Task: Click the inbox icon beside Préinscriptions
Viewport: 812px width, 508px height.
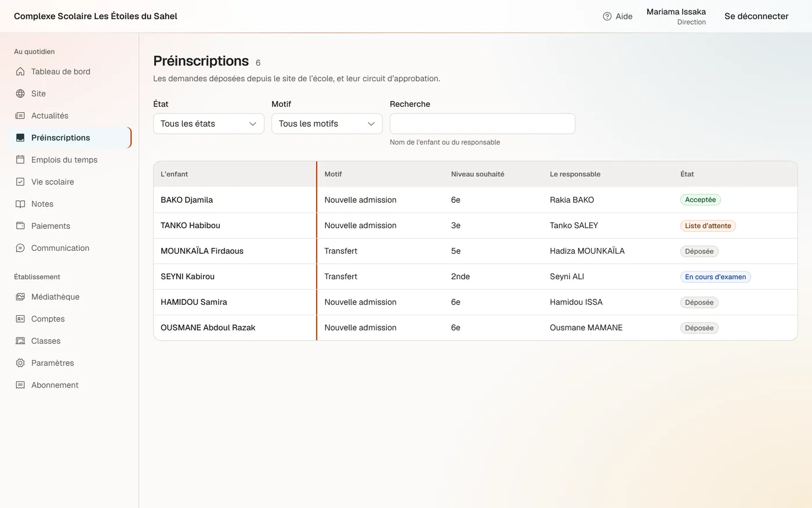Action: [x=20, y=138]
